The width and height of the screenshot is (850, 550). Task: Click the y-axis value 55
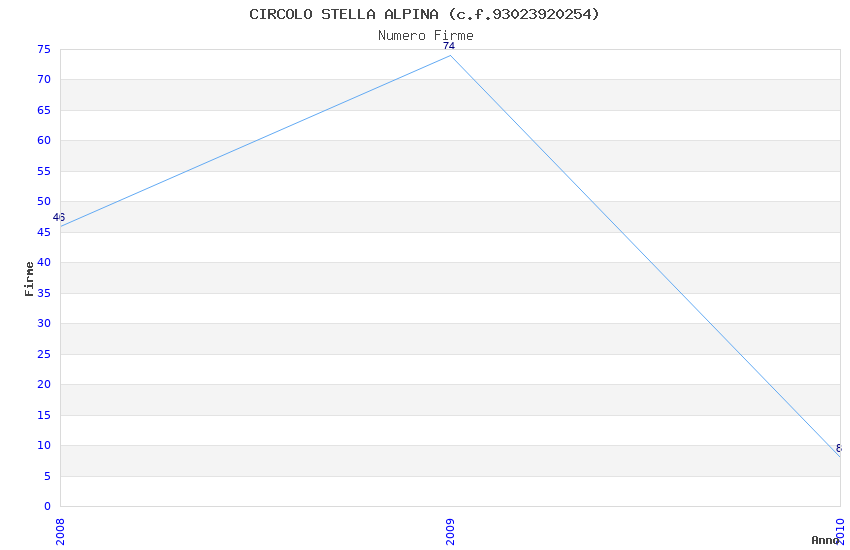pos(44,171)
